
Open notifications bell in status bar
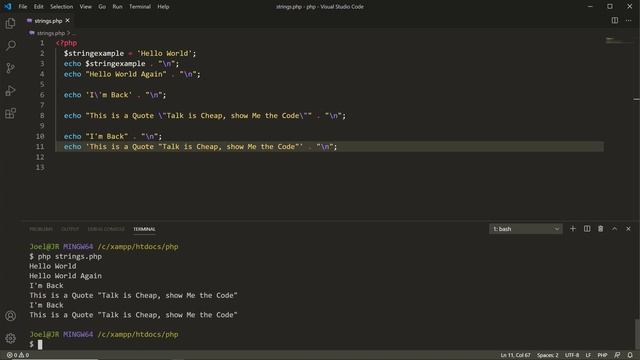click(630, 355)
